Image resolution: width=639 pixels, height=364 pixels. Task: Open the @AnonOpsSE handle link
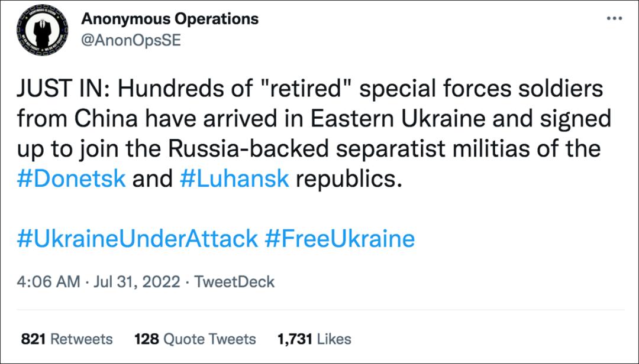point(131,40)
